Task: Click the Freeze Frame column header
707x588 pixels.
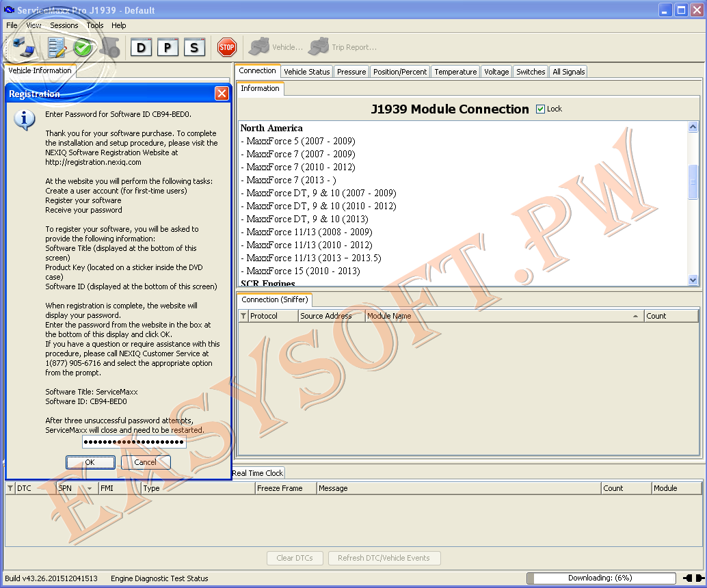Action: coord(286,488)
